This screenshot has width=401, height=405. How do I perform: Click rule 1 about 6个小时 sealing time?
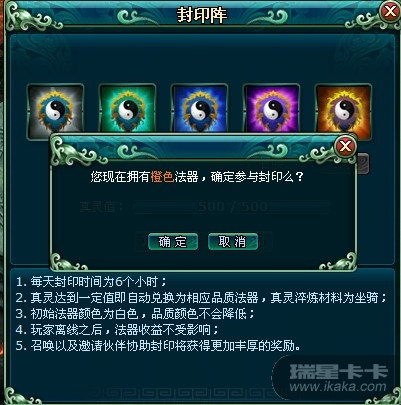[x=91, y=282]
